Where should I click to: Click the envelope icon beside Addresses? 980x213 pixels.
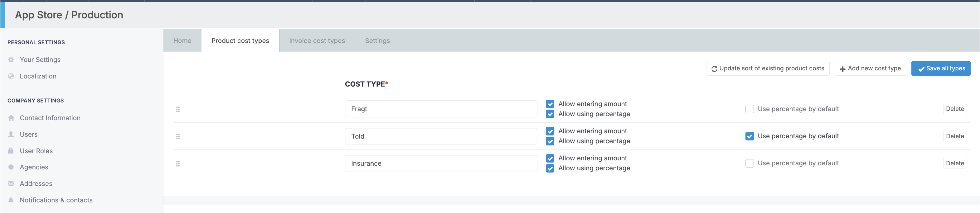(11, 184)
